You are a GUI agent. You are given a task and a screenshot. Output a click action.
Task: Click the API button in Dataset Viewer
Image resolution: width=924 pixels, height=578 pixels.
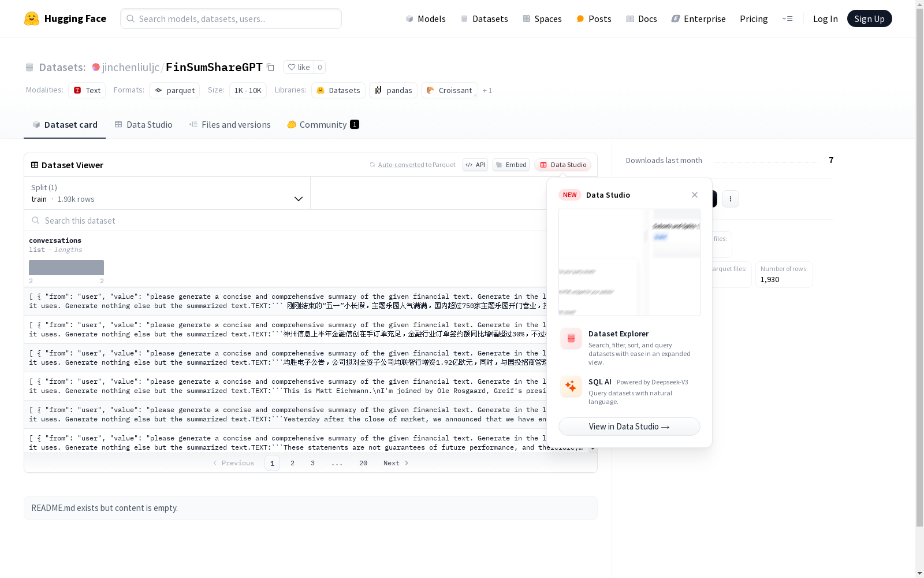[x=475, y=165]
